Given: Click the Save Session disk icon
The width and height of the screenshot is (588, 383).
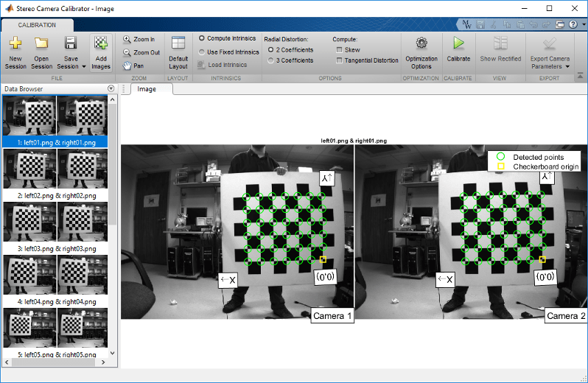Looking at the screenshot, I should [71, 43].
